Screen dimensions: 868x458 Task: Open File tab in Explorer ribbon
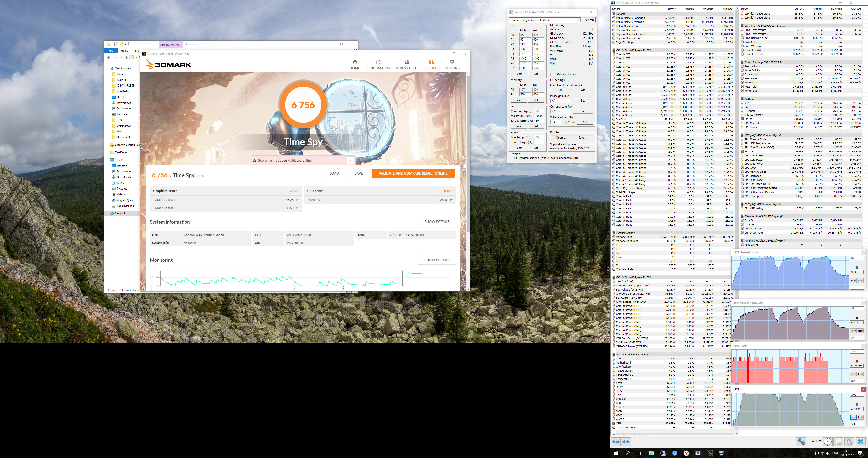111,51
